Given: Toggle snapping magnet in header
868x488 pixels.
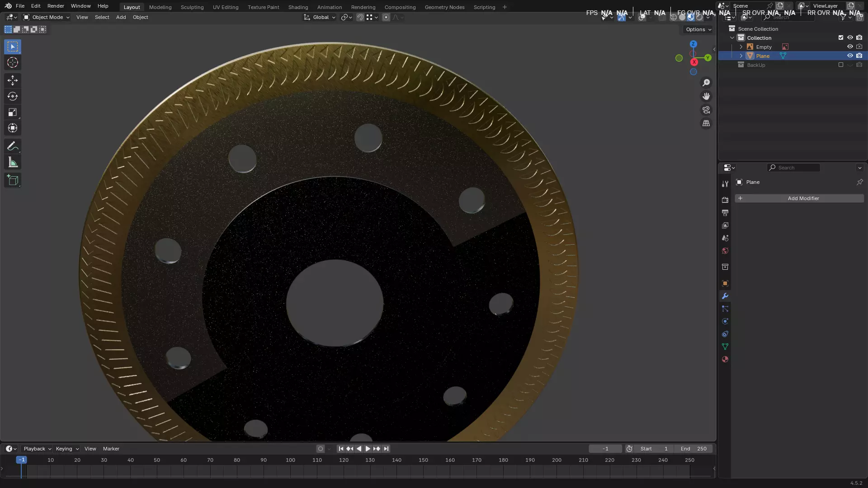Looking at the screenshot, I should [360, 17].
